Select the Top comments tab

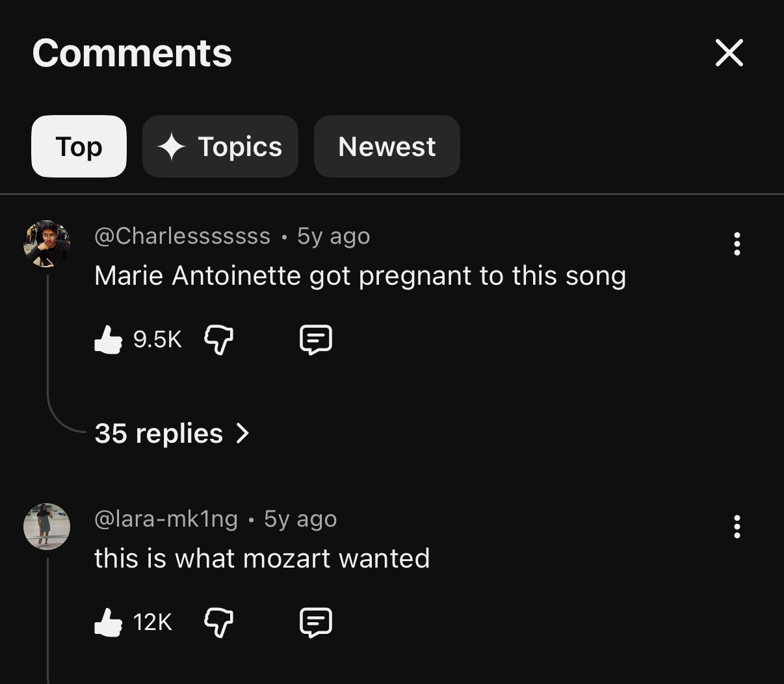point(79,146)
